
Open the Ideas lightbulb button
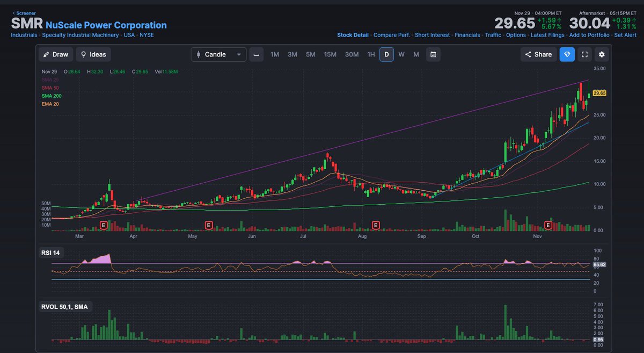[x=93, y=54]
